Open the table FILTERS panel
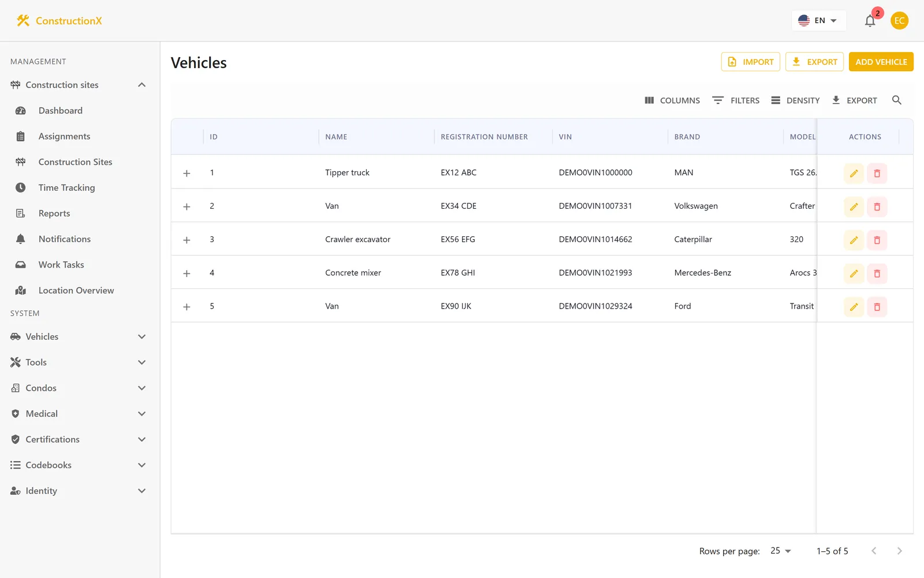This screenshot has height=578, width=924. pyautogui.click(x=736, y=101)
